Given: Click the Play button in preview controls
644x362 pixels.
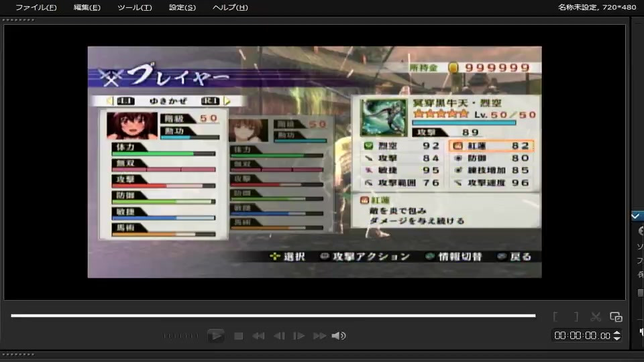Looking at the screenshot, I should coord(215,336).
